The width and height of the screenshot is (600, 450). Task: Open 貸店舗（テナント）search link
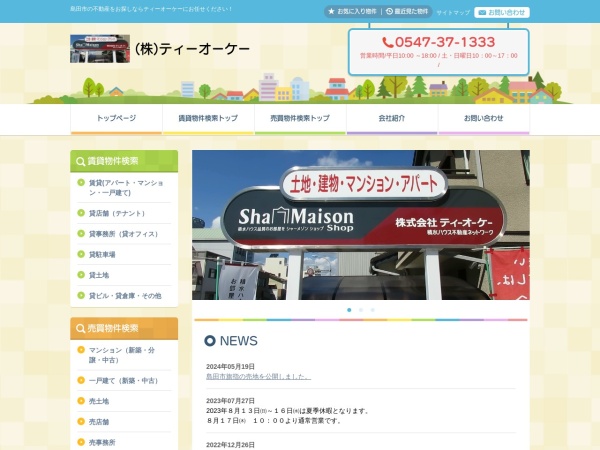117,214
